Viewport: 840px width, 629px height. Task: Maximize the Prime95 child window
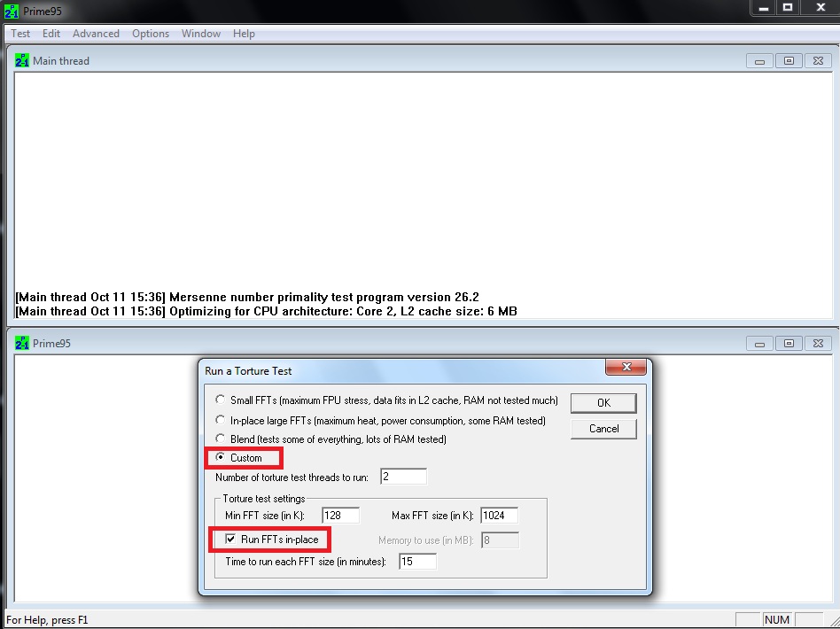tap(789, 344)
